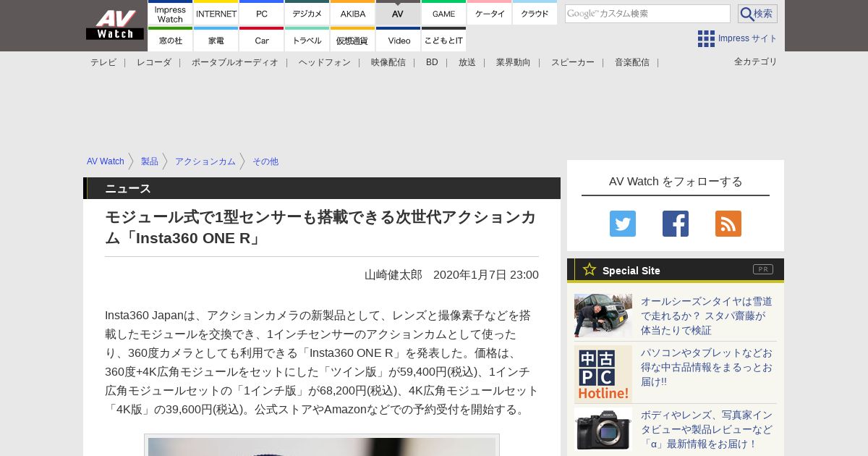Go to the ポータブルオーディオ category
Screen dimensions: 868x456
click(x=235, y=62)
